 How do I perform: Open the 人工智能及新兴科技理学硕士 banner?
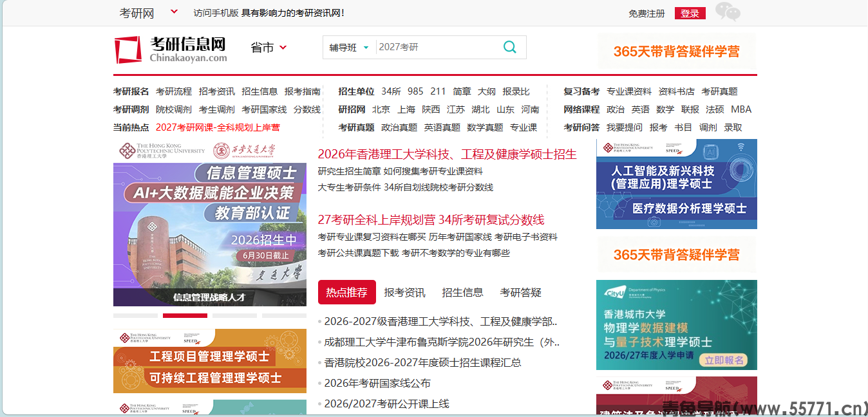(x=677, y=184)
